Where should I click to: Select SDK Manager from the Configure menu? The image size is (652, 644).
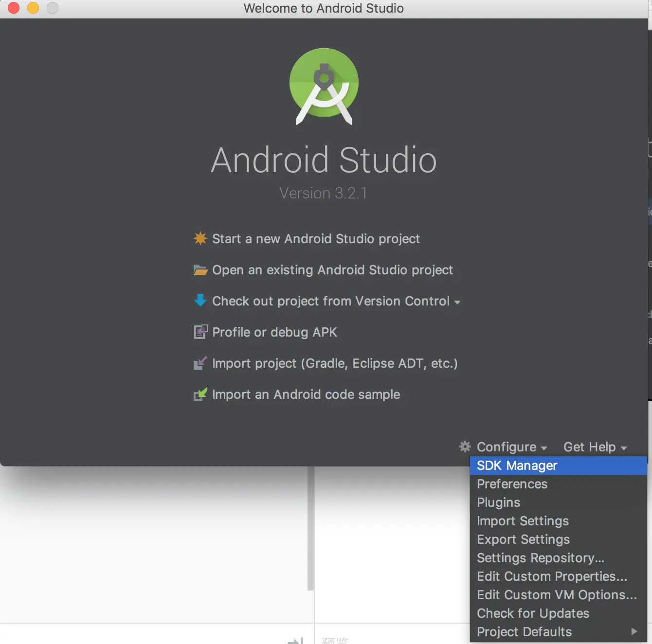(x=517, y=465)
